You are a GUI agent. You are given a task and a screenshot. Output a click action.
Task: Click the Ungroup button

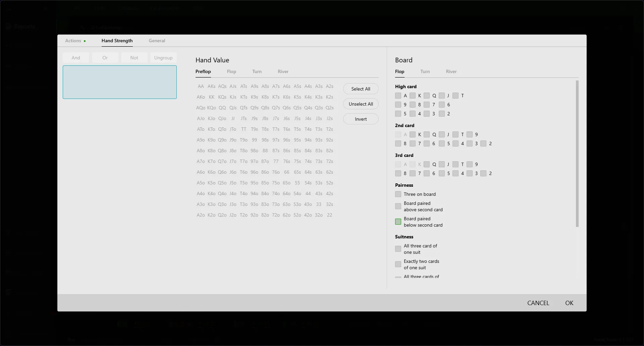163,58
